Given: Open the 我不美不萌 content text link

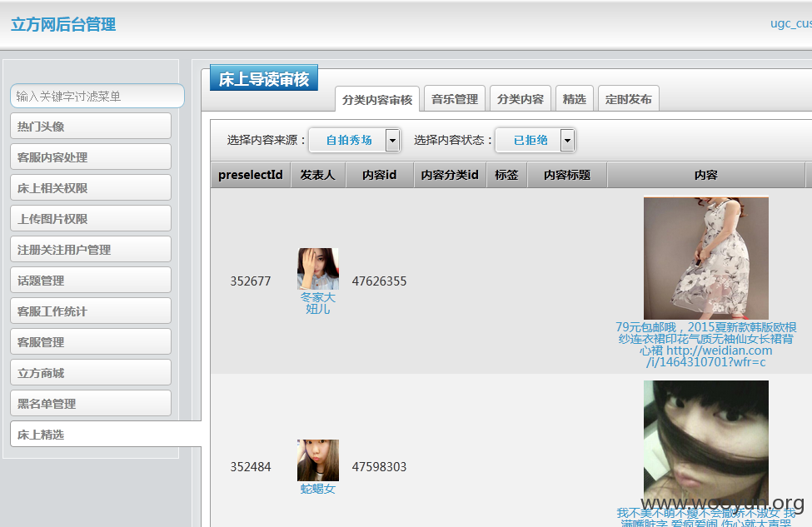Looking at the screenshot, I should pos(706,518).
